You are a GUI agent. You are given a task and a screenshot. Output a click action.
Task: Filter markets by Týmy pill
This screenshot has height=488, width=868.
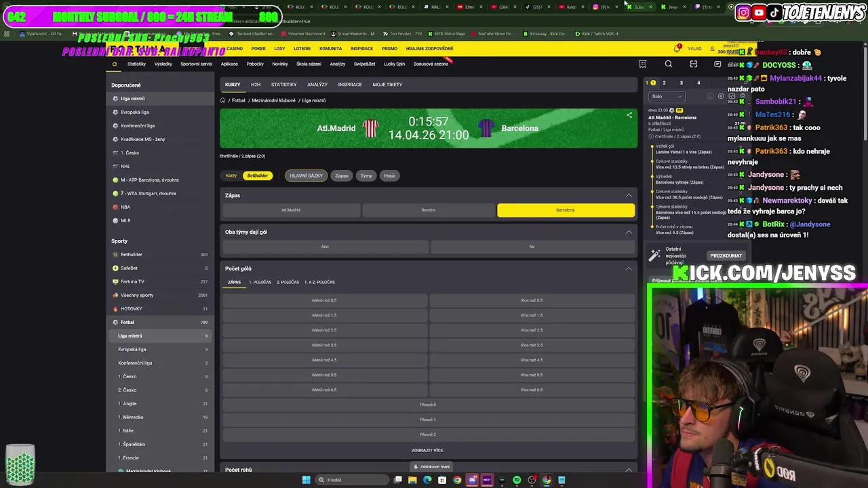click(366, 176)
